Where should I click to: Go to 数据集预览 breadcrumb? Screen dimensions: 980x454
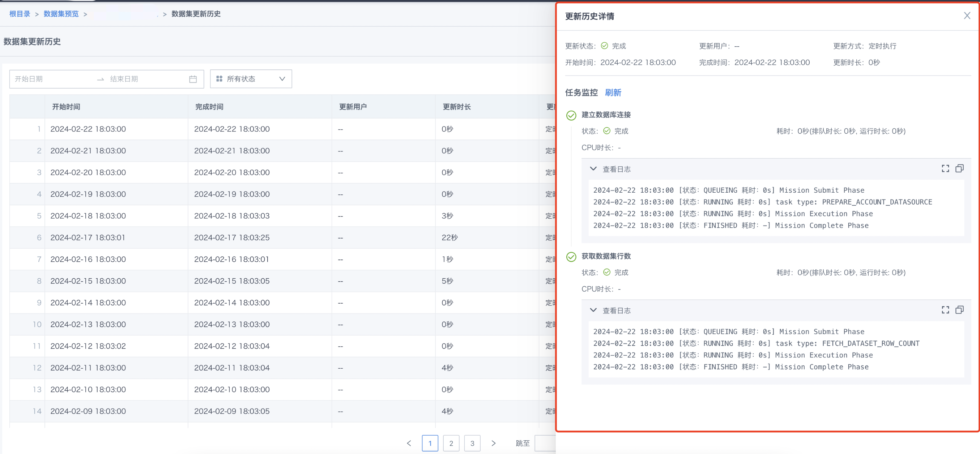pos(61,14)
